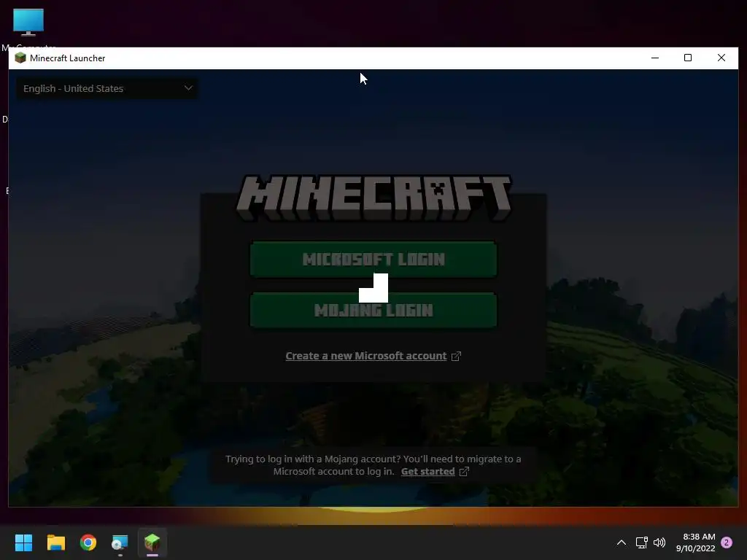Choose the Mojang Login button

[x=373, y=310]
